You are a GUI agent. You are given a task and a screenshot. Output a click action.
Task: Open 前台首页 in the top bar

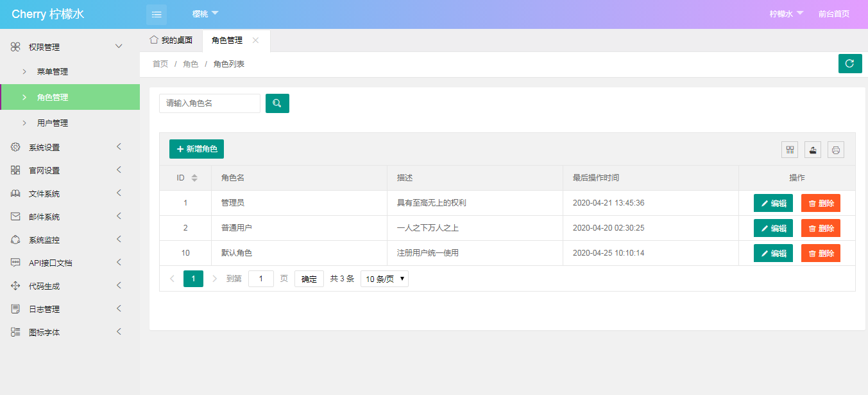coord(833,13)
